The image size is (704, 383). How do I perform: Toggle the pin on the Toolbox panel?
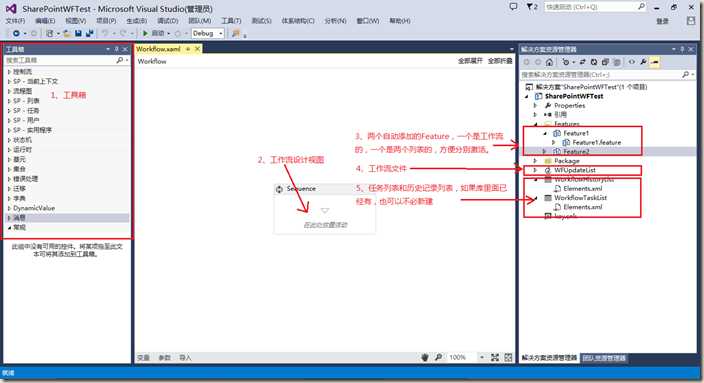pyautogui.click(x=116, y=49)
